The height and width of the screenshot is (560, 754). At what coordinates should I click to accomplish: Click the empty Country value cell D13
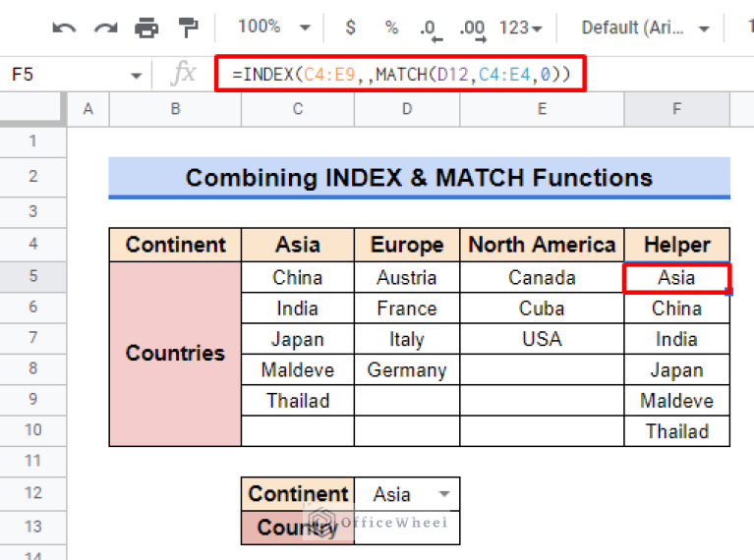(x=407, y=528)
